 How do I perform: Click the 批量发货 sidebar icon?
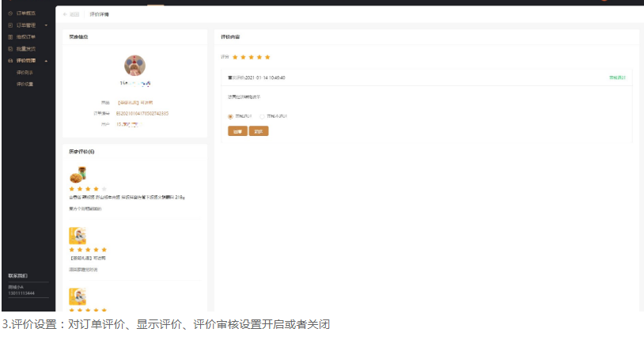[10, 49]
